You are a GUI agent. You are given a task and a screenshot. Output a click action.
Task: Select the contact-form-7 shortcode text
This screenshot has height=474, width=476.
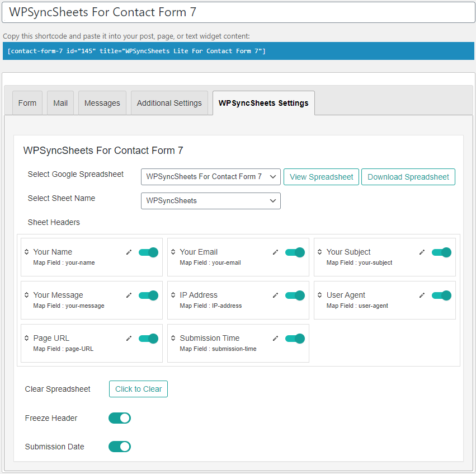tap(136, 51)
